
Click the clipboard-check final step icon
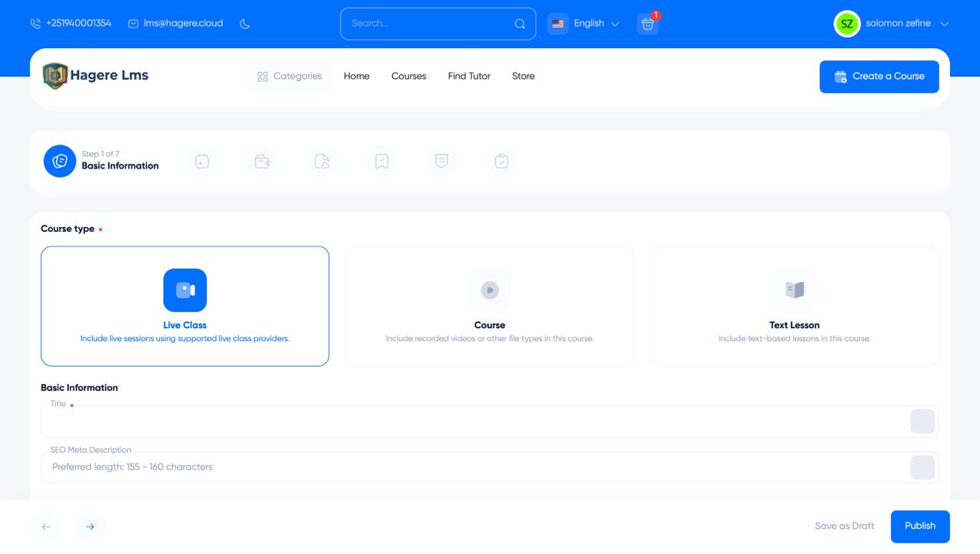(501, 161)
